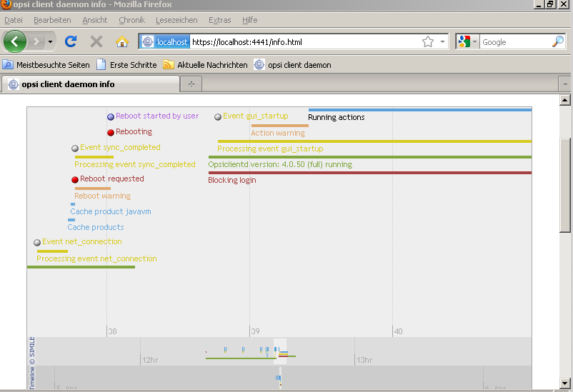Select the Running actions timeline label

coord(337,117)
